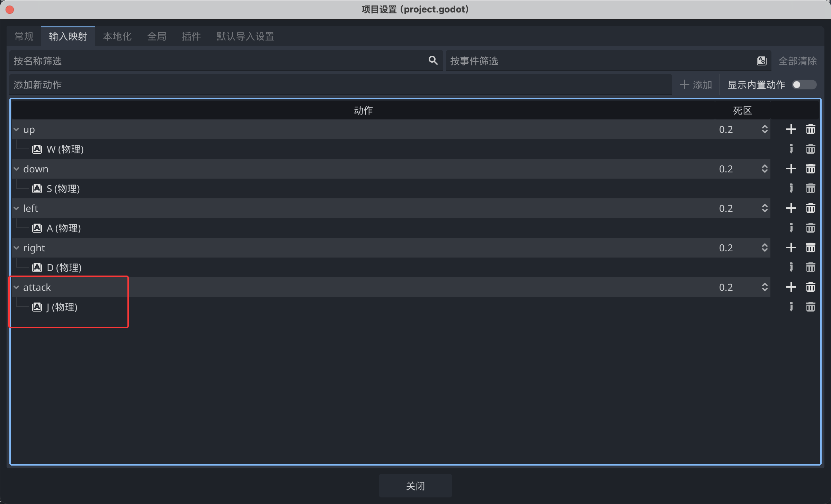
Task: Click the plus icon to add an event to up
Action: click(791, 129)
